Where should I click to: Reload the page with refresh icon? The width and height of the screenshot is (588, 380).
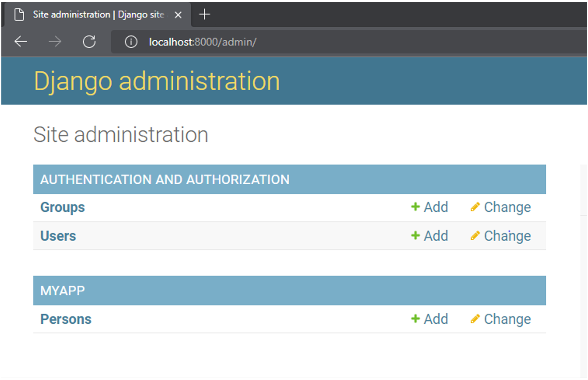pyautogui.click(x=89, y=42)
